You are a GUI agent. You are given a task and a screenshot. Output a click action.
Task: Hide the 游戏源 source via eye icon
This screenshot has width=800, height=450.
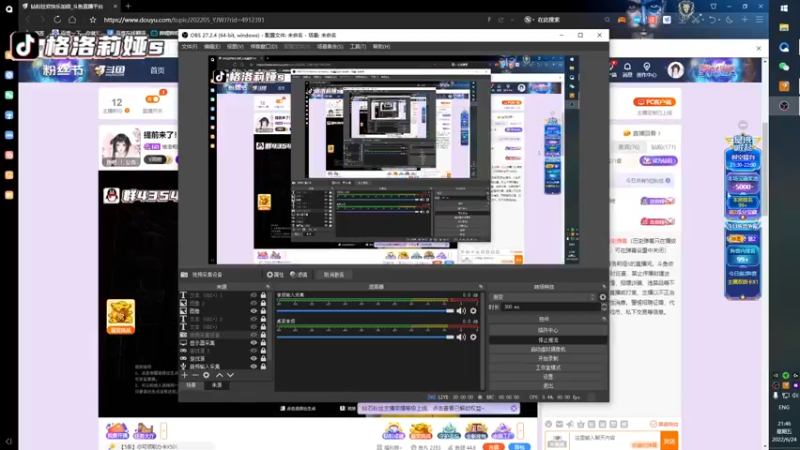coord(254,359)
